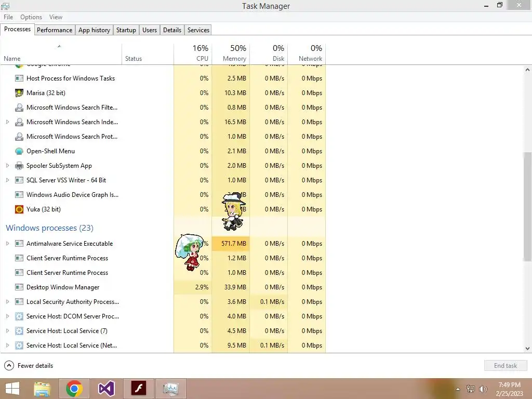Sort processes by Memory column

click(x=231, y=54)
